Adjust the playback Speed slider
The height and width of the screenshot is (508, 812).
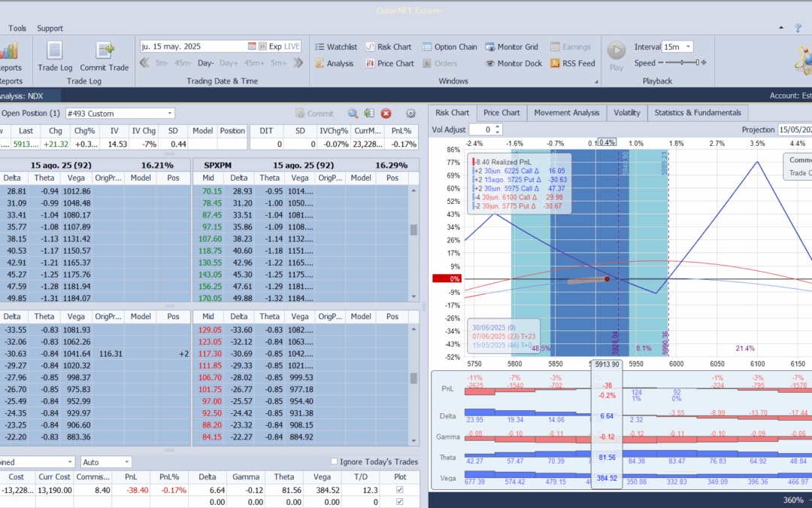(x=682, y=62)
